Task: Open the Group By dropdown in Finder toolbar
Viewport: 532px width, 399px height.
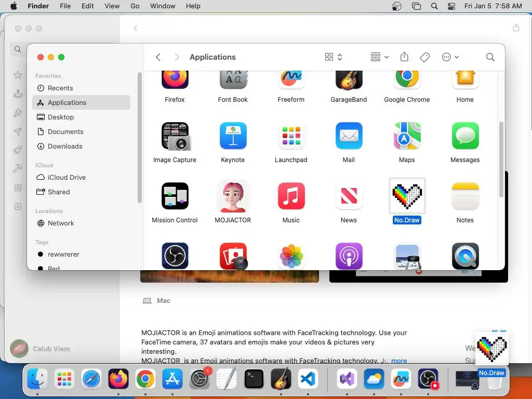Action: (380, 57)
